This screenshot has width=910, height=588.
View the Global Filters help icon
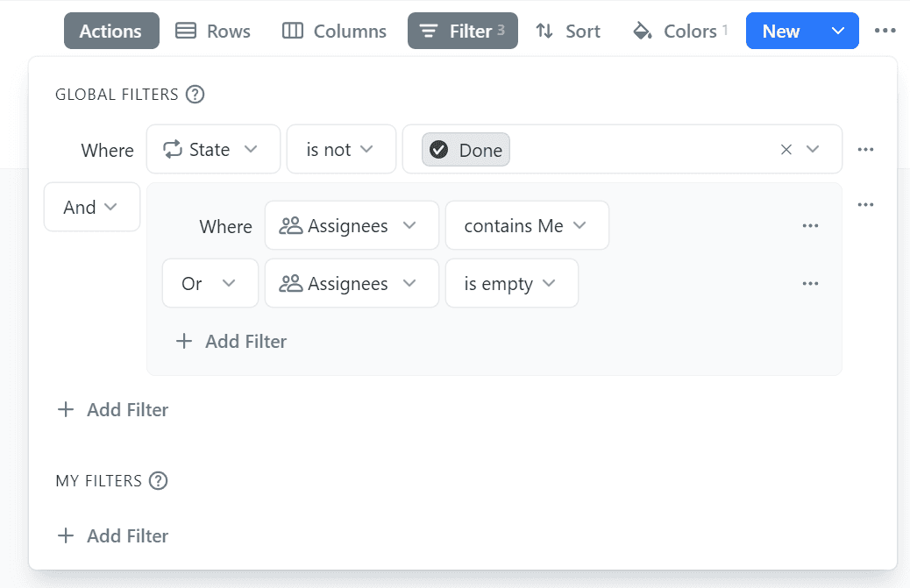(195, 94)
